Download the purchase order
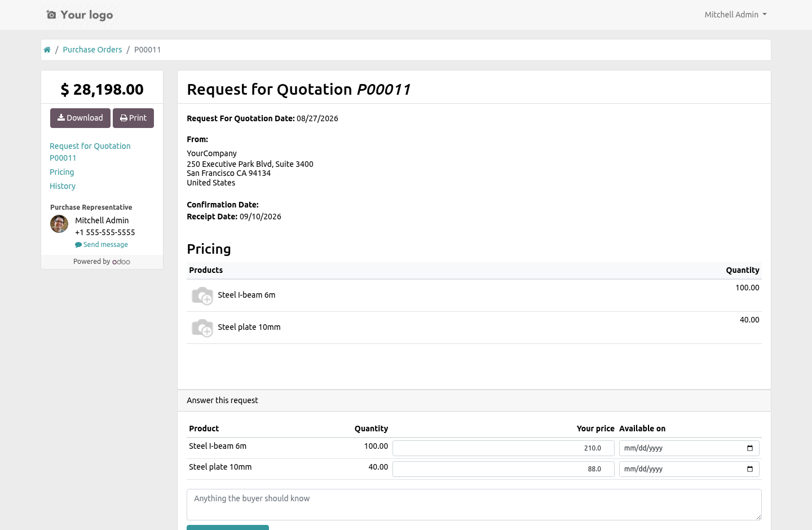The image size is (812, 530). tap(80, 118)
